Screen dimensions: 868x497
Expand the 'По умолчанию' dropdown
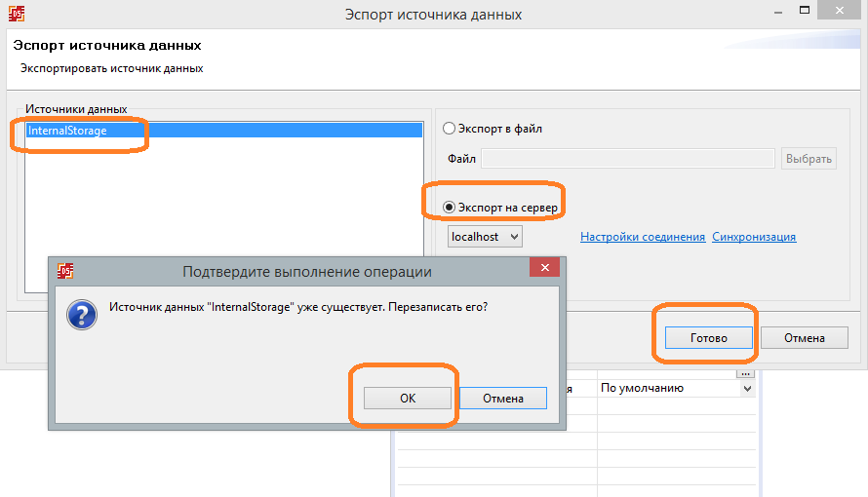click(x=748, y=388)
